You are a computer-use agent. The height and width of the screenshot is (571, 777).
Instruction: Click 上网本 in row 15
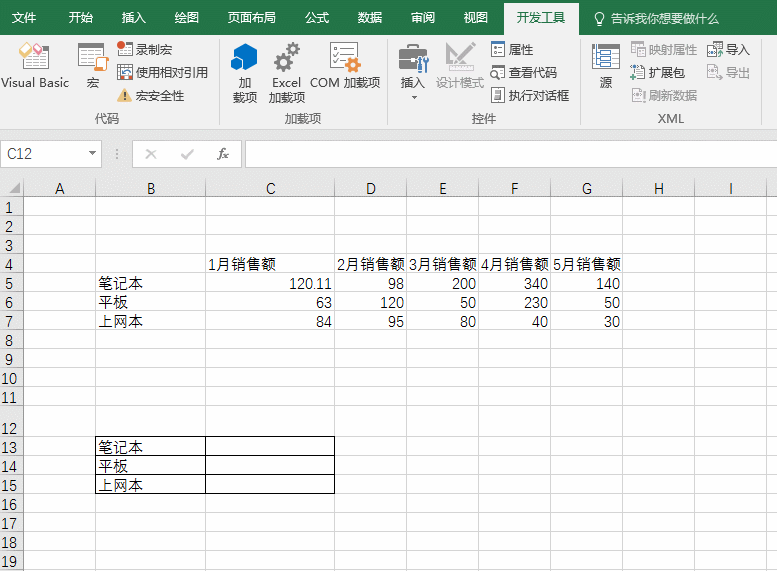click(151, 484)
